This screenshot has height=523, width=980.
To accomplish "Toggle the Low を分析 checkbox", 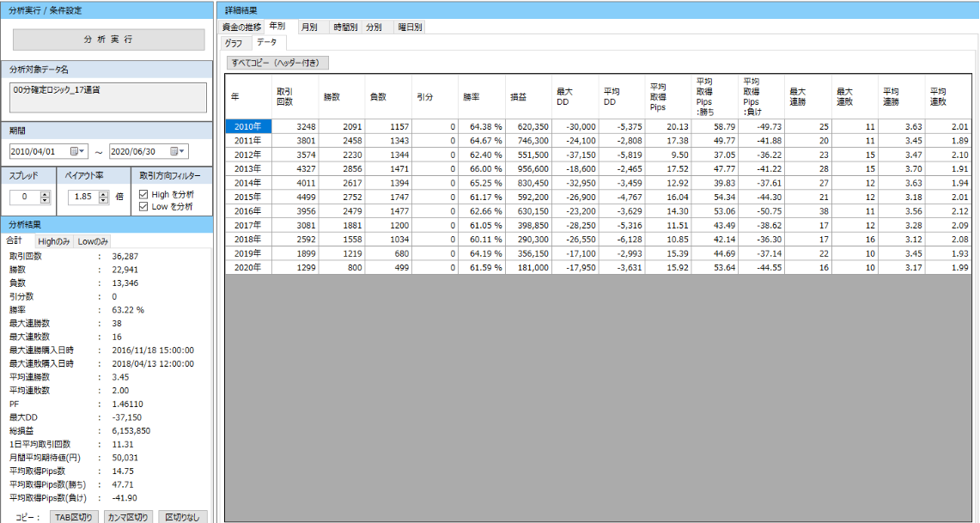I will [143, 207].
